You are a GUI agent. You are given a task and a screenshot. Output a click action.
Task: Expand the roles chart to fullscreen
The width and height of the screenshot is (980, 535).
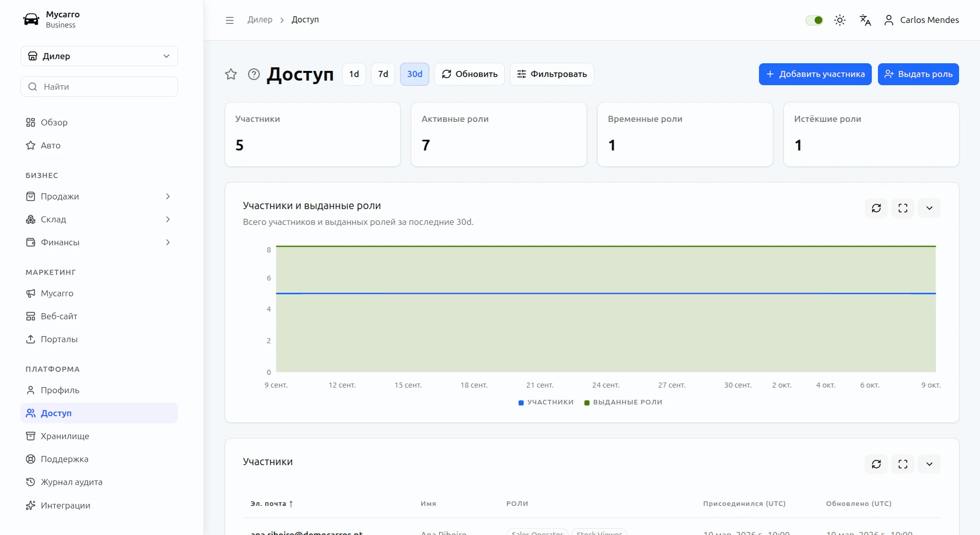tap(903, 208)
